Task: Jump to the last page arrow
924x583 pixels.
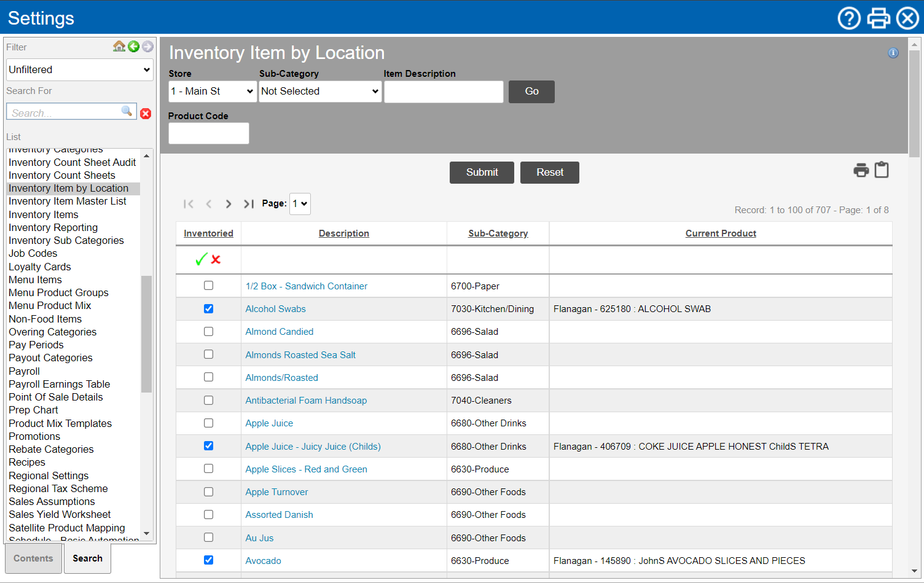Action: click(248, 204)
